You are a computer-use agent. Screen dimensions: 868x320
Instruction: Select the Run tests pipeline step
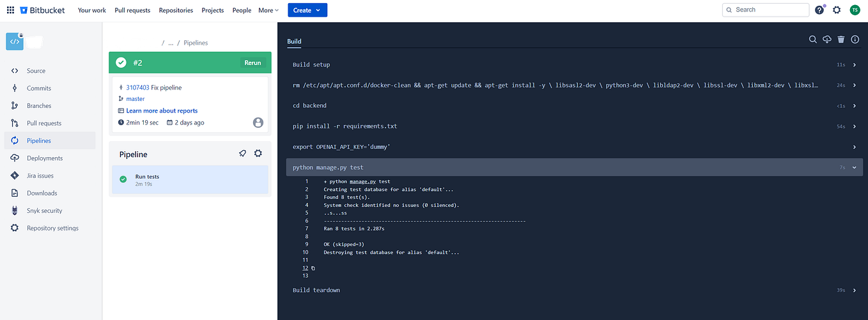click(x=190, y=179)
